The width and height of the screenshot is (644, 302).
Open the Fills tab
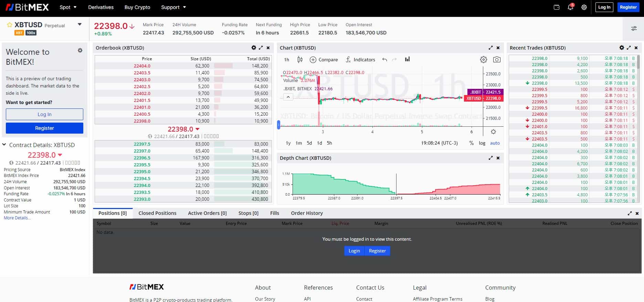275,213
